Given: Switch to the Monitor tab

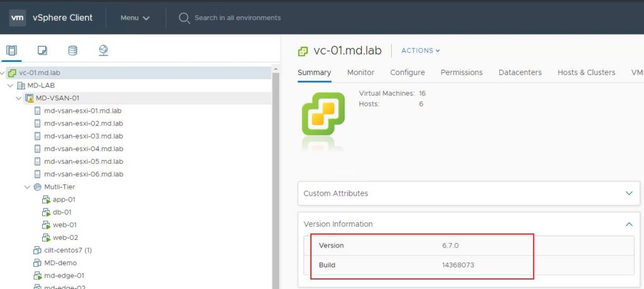Looking at the screenshot, I should pyautogui.click(x=360, y=72).
